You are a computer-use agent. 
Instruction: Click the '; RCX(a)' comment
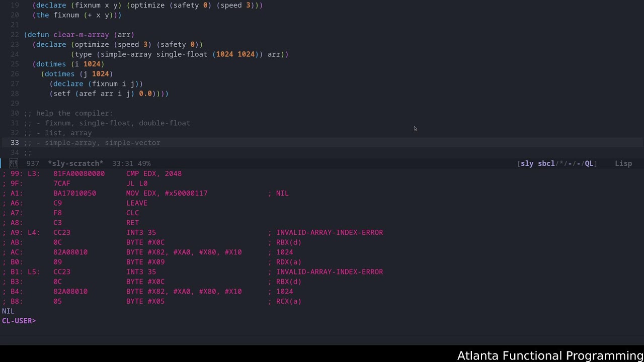tap(285, 301)
